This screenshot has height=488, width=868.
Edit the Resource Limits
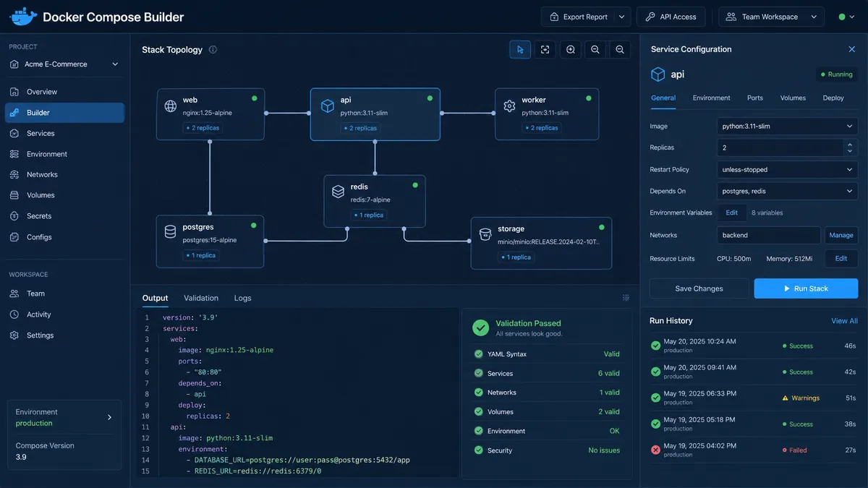(x=841, y=258)
